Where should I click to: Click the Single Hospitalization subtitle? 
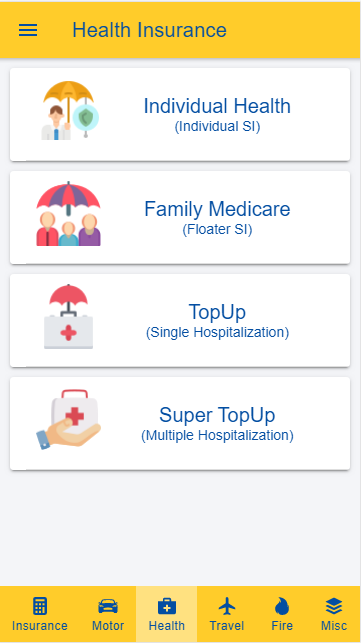[217, 333]
